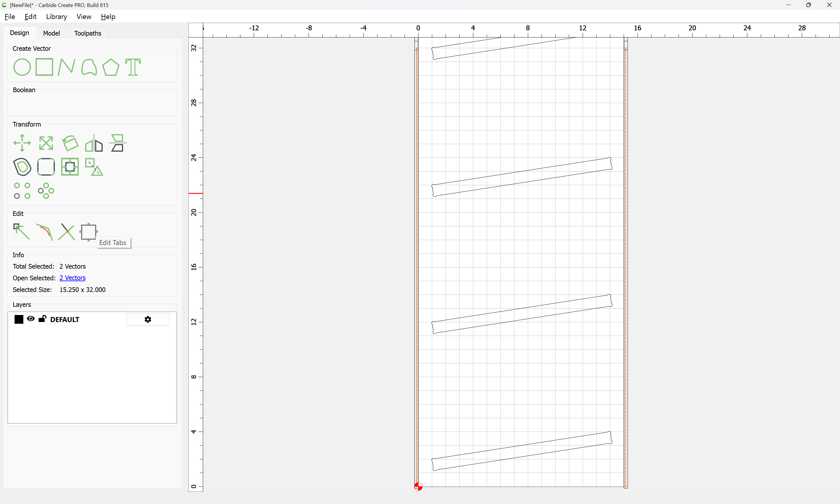Click the Rotate transform tool
The image size is (840, 504).
70,143
